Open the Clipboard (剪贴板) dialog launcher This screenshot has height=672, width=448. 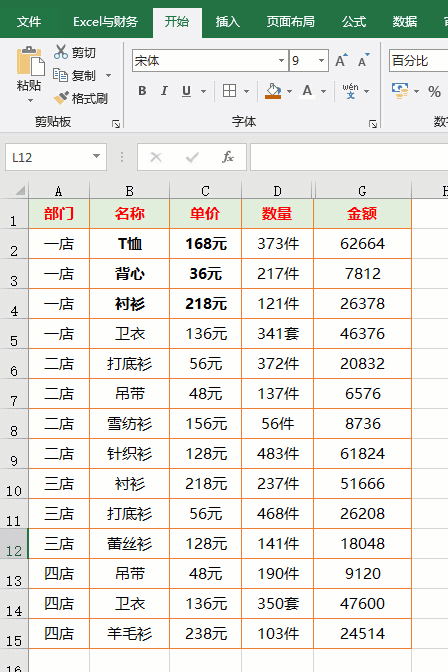[116, 124]
